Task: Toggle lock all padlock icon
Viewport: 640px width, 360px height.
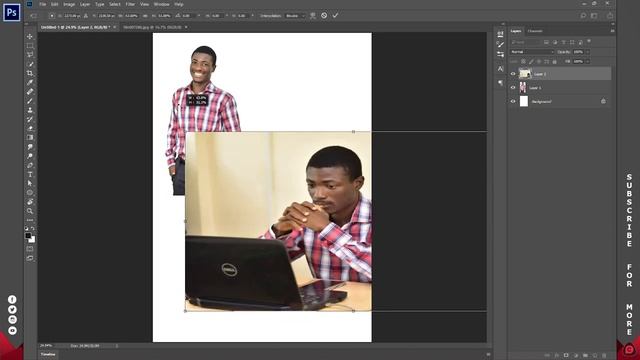Action: (554, 62)
